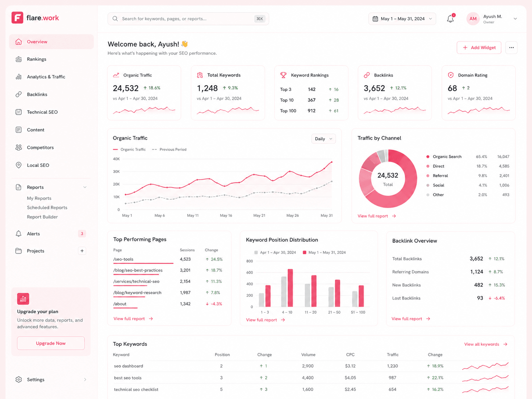This screenshot has height=399, width=532.
Task: Click the Local SEO pin icon
Action: [x=19, y=165]
